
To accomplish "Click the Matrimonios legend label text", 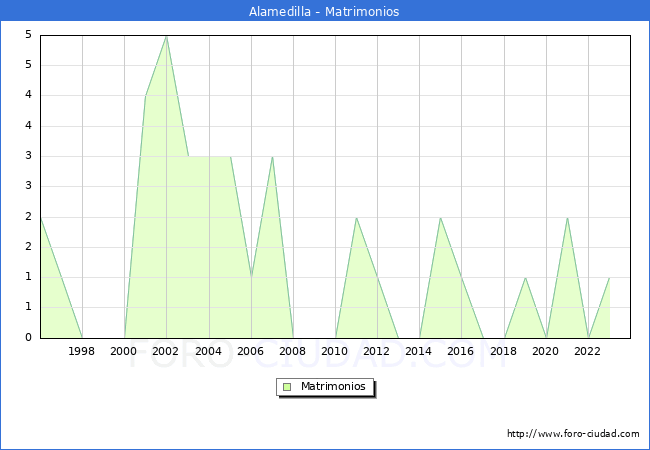I will point(332,387).
